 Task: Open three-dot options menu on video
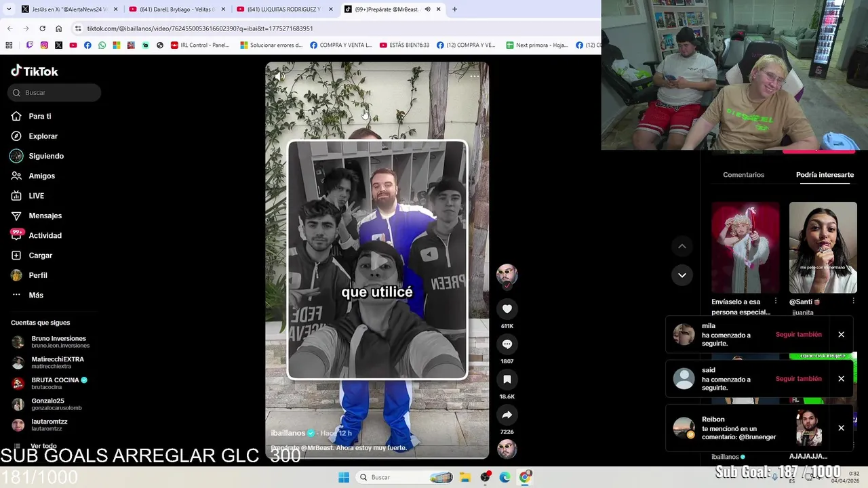[x=475, y=76]
